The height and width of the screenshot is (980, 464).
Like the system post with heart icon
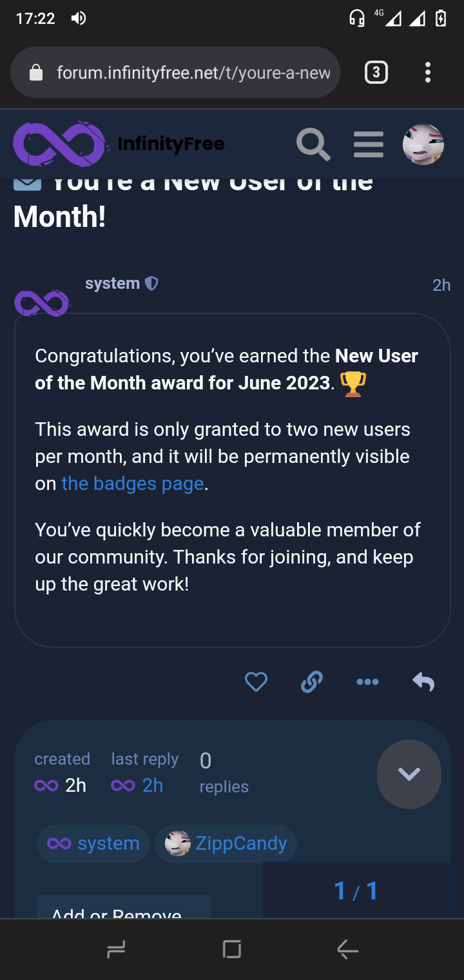[256, 681]
